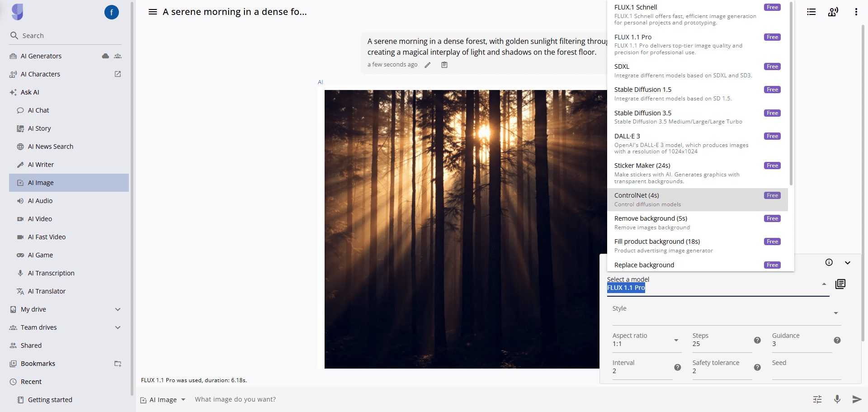The image size is (868, 412).
Task: Click the edit pencil icon under prompt
Action: (x=428, y=65)
